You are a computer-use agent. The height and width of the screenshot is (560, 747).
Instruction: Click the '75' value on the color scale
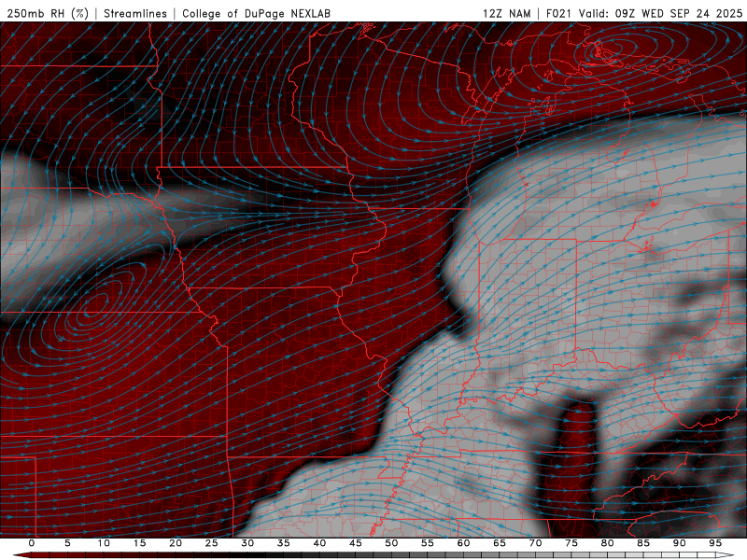pos(571,543)
